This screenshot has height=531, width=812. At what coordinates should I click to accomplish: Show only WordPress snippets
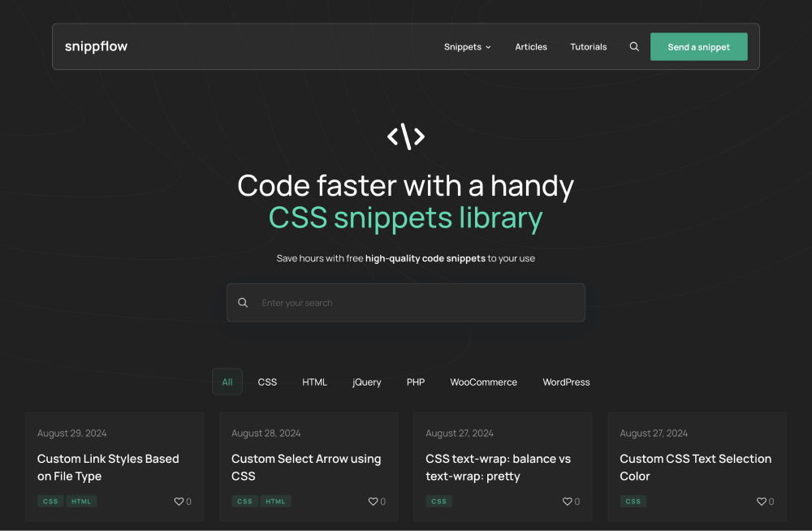coord(566,382)
